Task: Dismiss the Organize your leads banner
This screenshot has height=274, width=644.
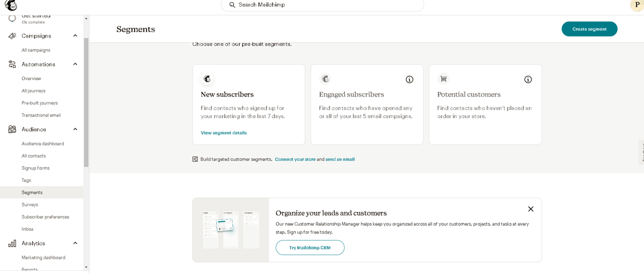Action: coord(531,209)
